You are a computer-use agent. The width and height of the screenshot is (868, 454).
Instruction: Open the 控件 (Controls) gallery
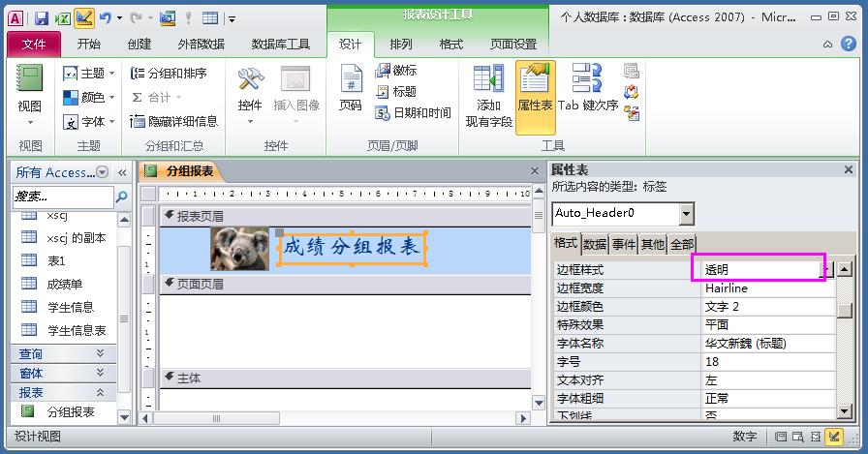click(250, 95)
